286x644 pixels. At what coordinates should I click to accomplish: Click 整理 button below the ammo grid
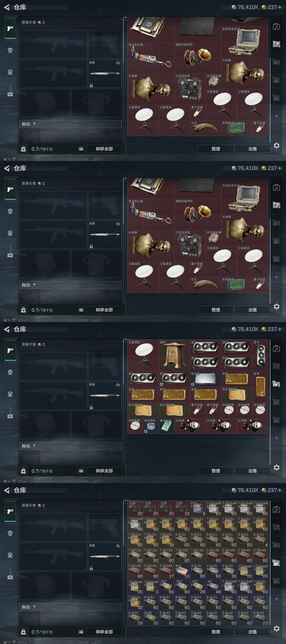pyautogui.click(x=216, y=632)
